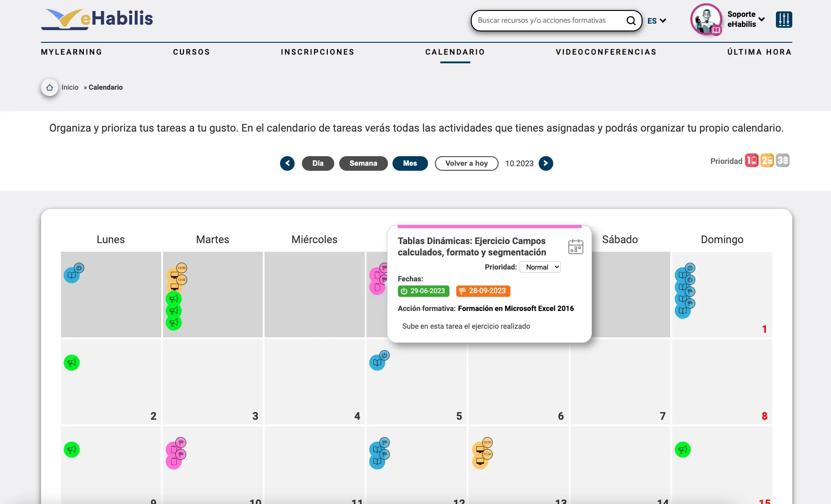Open the topmost blue book event on Sunday 1
The image size is (831, 504).
click(683, 275)
